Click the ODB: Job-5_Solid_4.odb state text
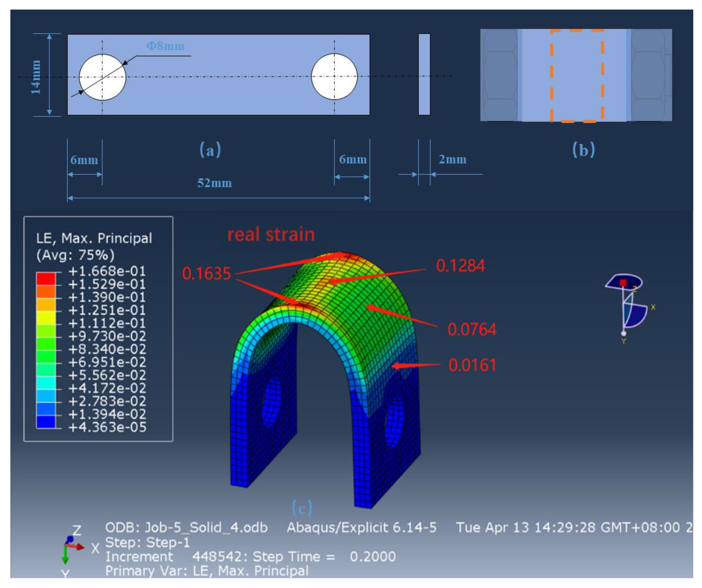Viewport: 702px width, 588px height. pyautogui.click(x=186, y=527)
